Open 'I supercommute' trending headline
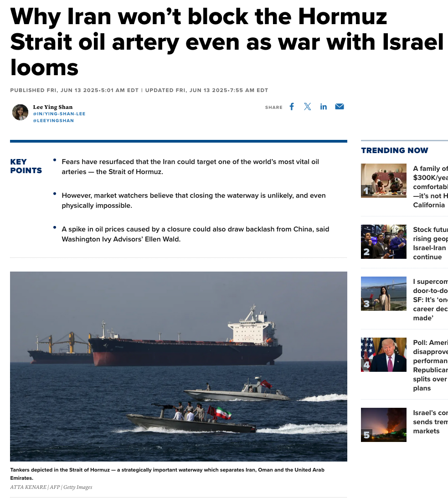 [431, 300]
